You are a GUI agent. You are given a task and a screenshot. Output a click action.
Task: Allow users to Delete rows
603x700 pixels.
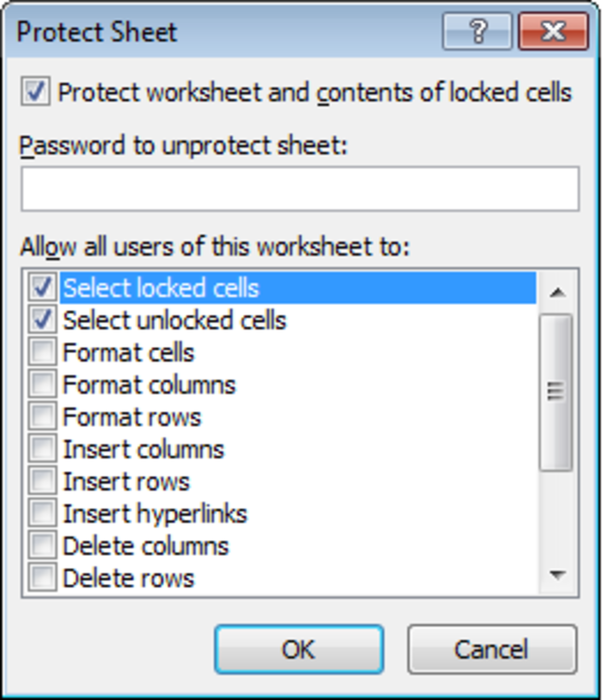point(41,577)
